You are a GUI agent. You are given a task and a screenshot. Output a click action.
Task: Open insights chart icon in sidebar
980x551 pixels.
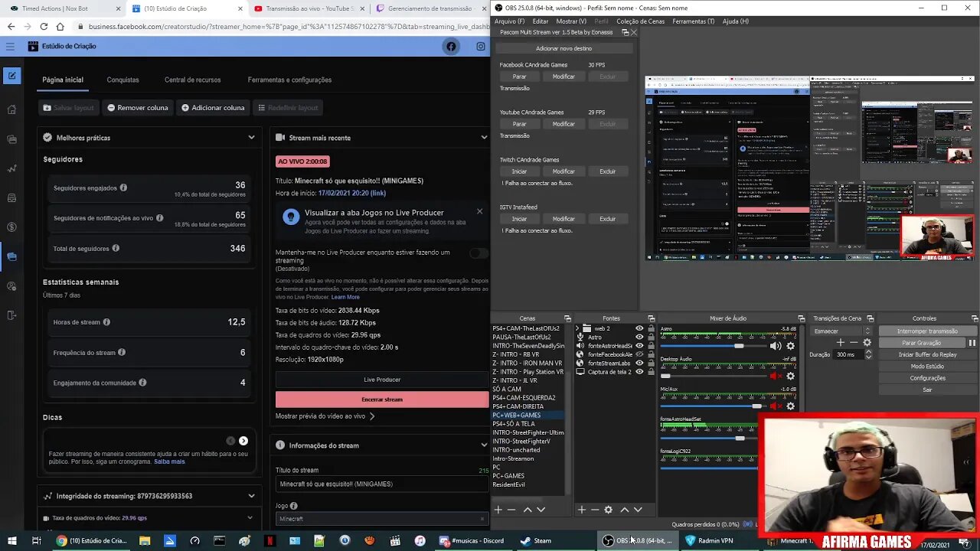[11, 168]
